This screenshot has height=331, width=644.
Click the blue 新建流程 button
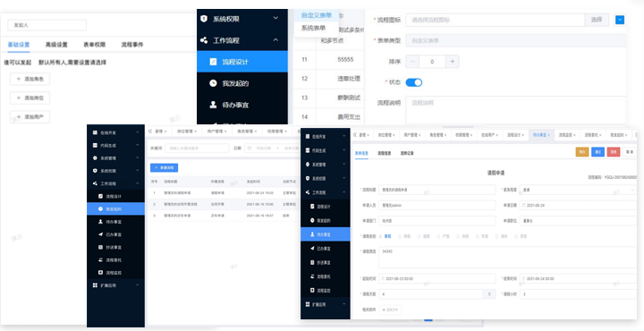(164, 167)
